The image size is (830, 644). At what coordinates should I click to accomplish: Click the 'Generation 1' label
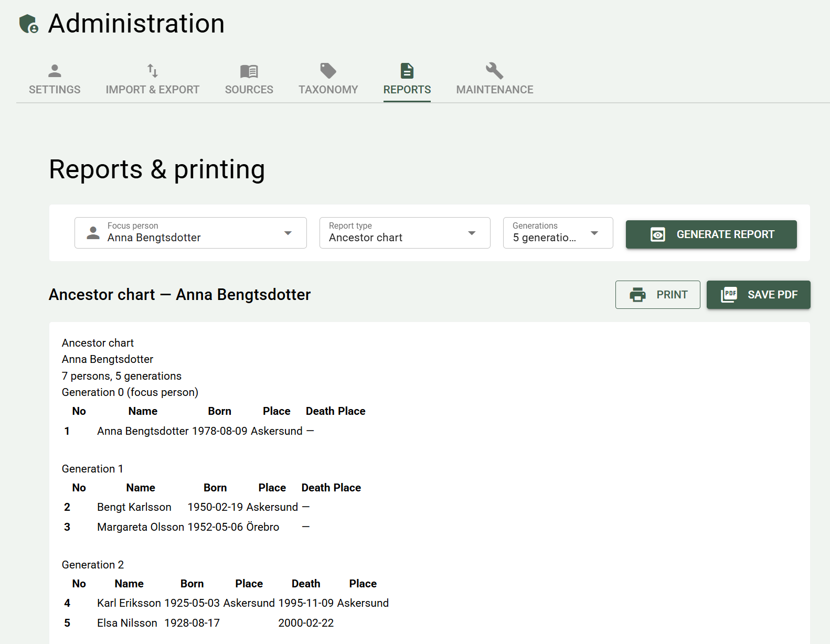92,469
